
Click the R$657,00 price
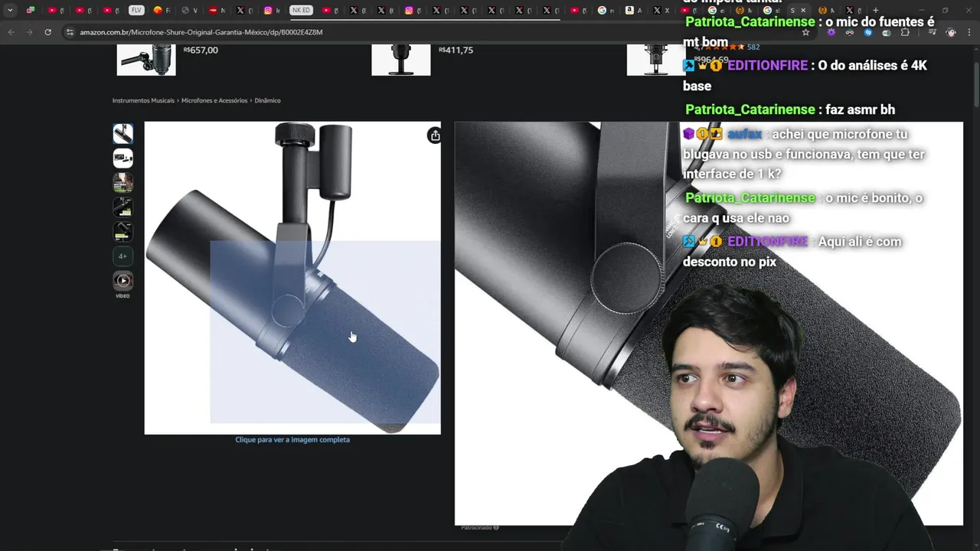pos(201,51)
